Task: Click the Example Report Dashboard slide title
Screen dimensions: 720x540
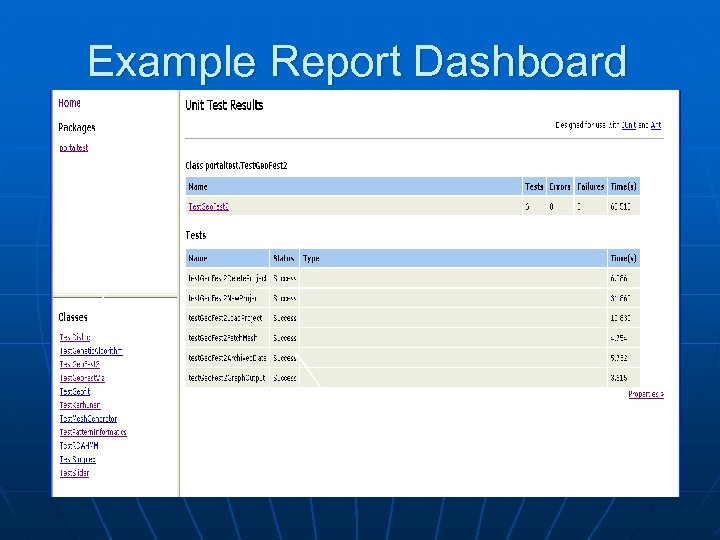Action: point(357,62)
